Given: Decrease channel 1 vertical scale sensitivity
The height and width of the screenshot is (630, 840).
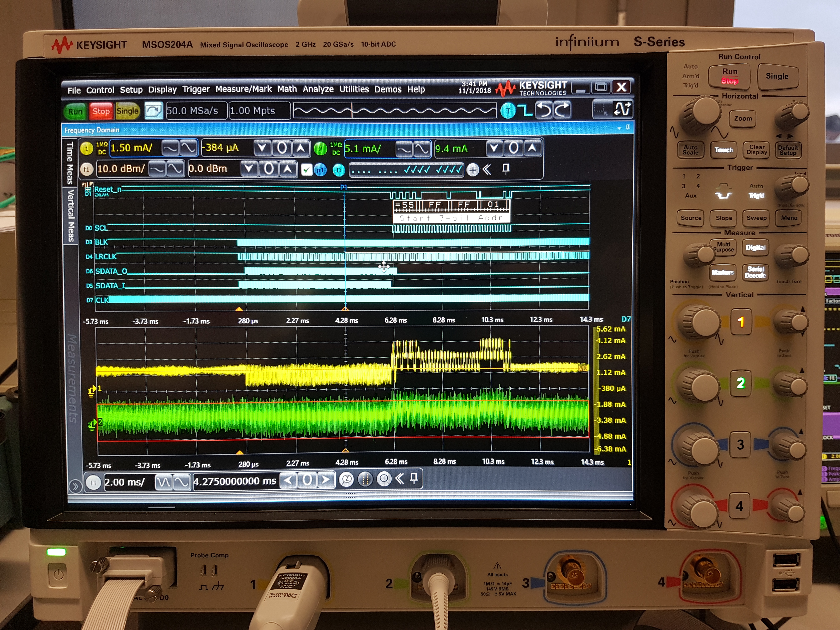Looking at the screenshot, I should [170, 148].
